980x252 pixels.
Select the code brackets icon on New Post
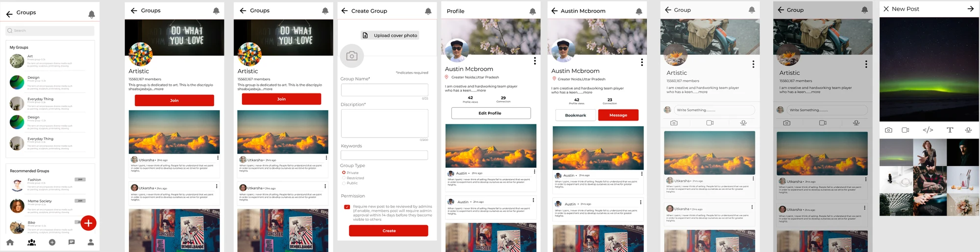pyautogui.click(x=928, y=130)
